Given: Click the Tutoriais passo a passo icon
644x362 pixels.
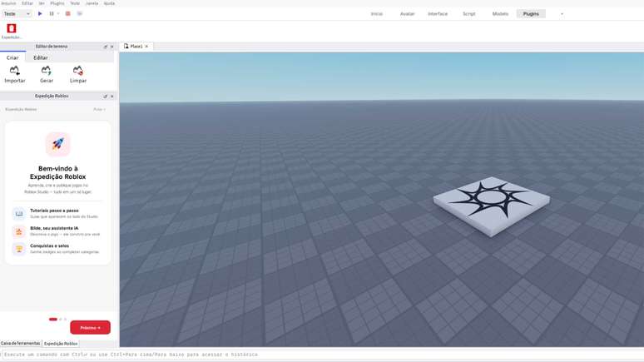Looking at the screenshot, I should click(x=19, y=213).
